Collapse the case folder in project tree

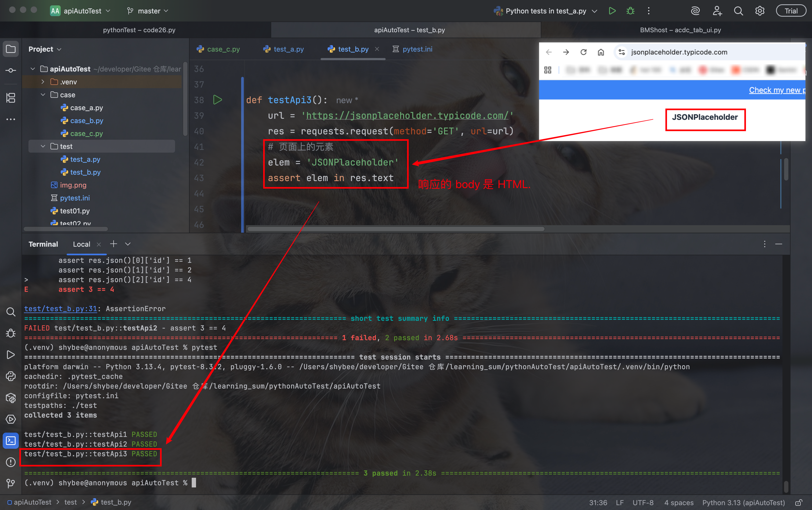pyautogui.click(x=43, y=95)
